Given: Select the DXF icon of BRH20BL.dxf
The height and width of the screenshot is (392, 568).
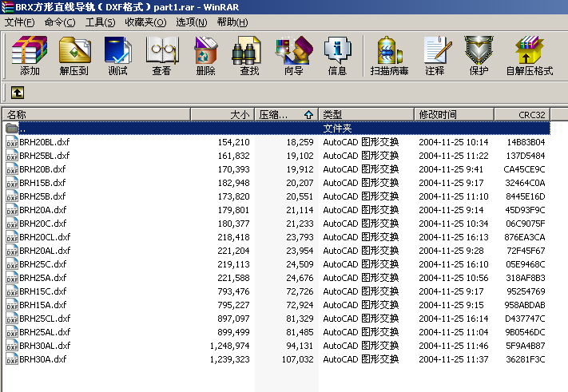Looking at the screenshot, I should click(x=12, y=142).
